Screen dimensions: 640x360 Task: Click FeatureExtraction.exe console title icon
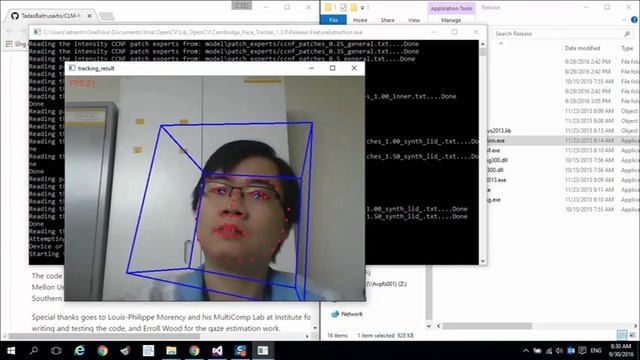coord(37,32)
